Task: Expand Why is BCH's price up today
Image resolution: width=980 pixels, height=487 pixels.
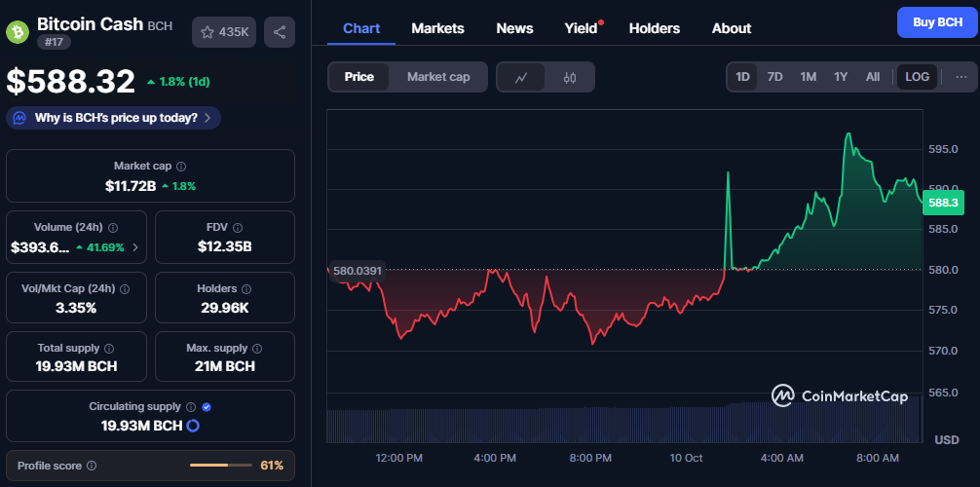Action: (x=113, y=118)
